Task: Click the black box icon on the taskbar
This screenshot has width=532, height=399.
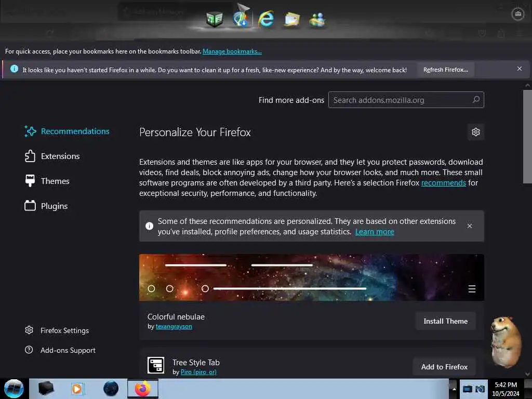Action: (x=46, y=389)
